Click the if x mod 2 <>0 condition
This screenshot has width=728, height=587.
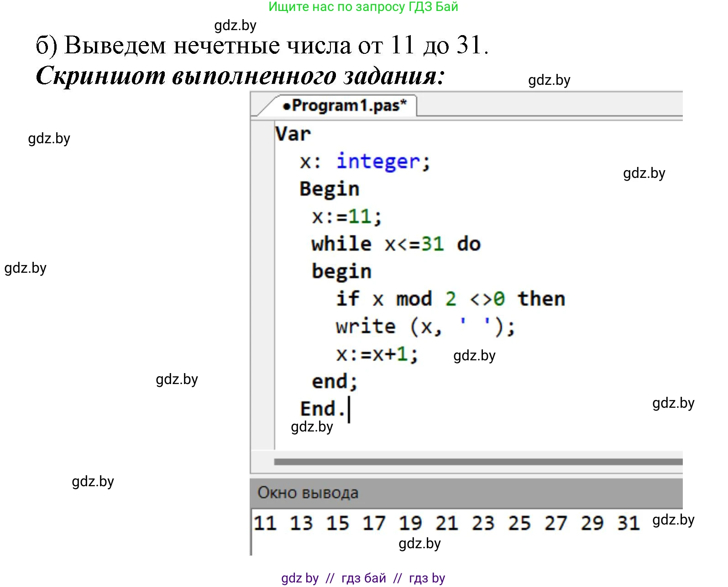coord(450,299)
